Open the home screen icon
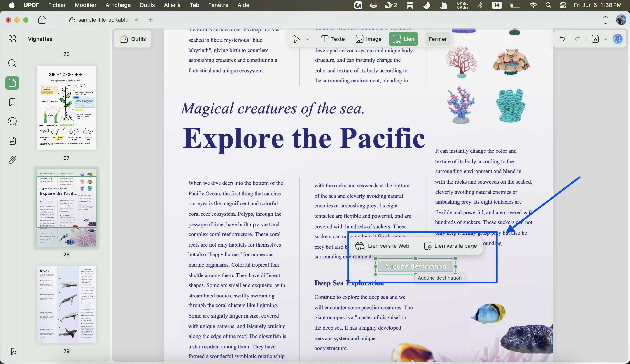Viewport: 630px width, 364px height. [x=42, y=20]
